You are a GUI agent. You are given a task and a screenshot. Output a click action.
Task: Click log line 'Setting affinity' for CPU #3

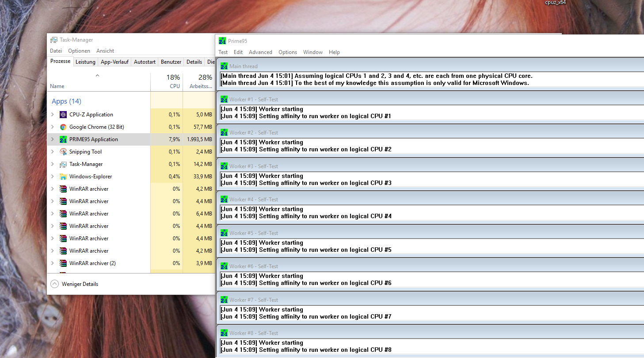[306, 183]
